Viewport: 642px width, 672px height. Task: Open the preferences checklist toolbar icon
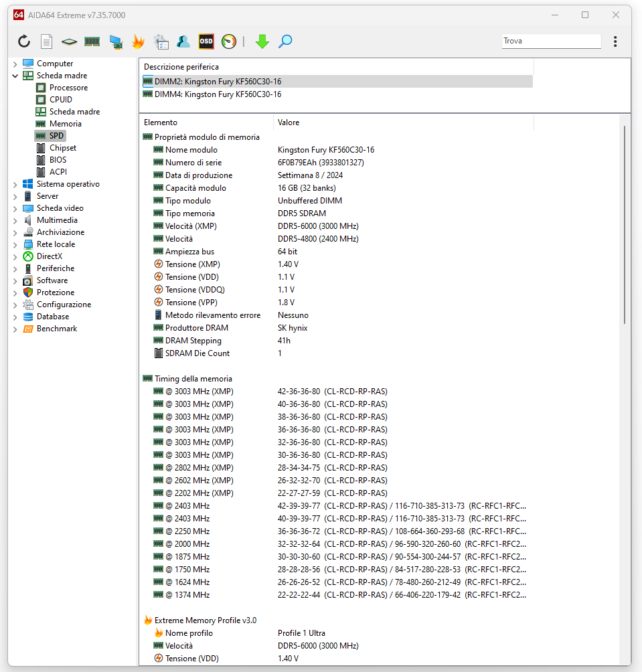click(x=161, y=41)
